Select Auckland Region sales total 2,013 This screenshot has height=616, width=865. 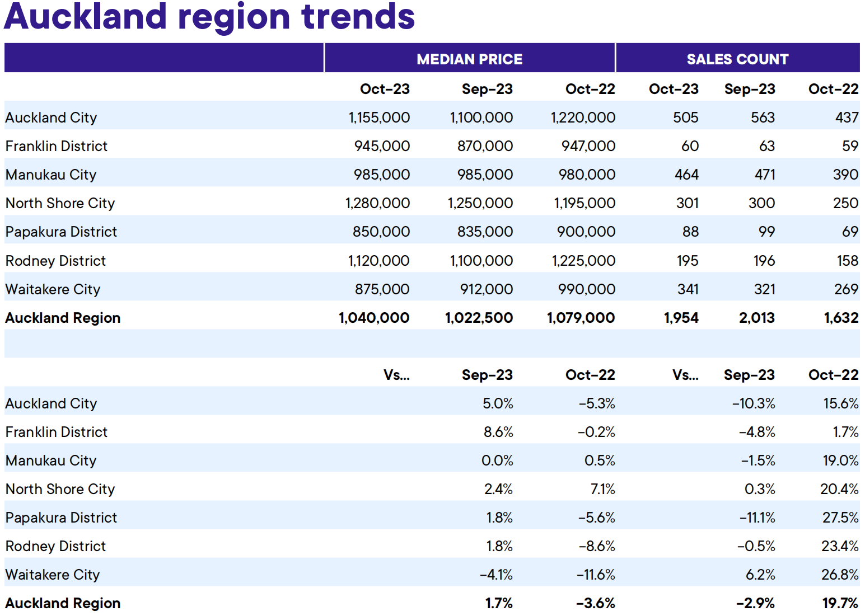pos(757,318)
